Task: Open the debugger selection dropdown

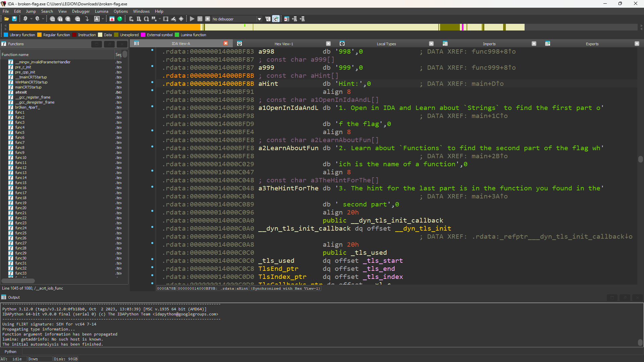Action: point(259,19)
